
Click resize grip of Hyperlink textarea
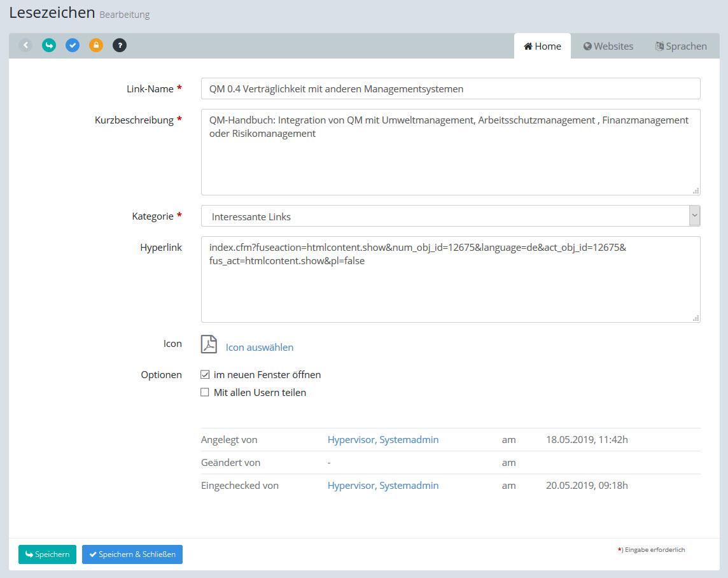(x=696, y=318)
